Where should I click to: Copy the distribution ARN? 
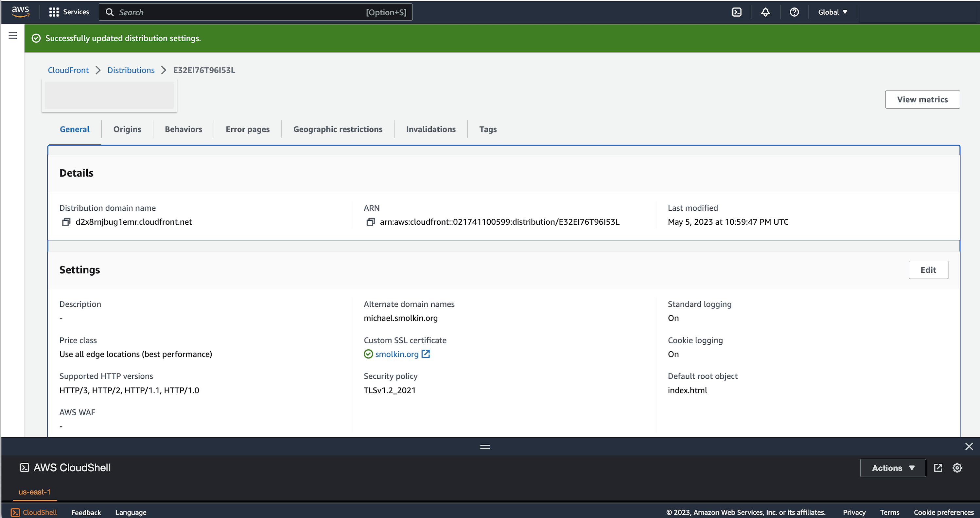(x=371, y=222)
